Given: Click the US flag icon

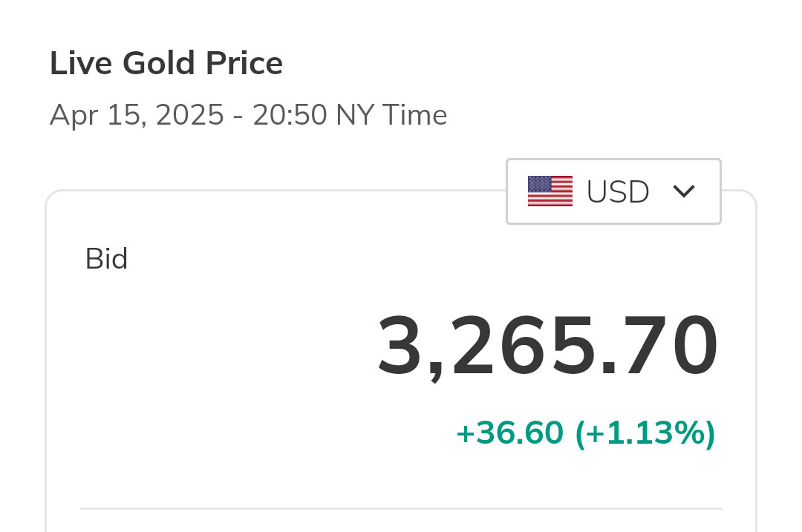Looking at the screenshot, I should [550, 191].
